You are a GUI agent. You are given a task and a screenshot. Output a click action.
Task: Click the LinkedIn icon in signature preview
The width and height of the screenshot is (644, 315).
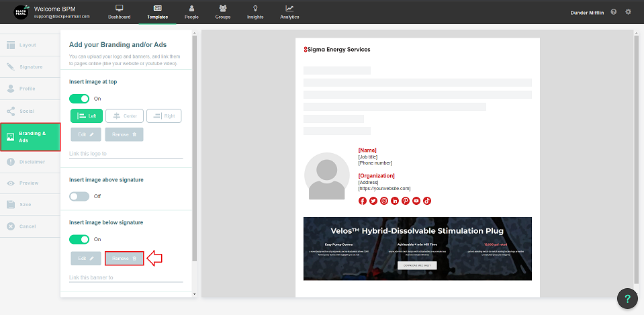click(395, 201)
